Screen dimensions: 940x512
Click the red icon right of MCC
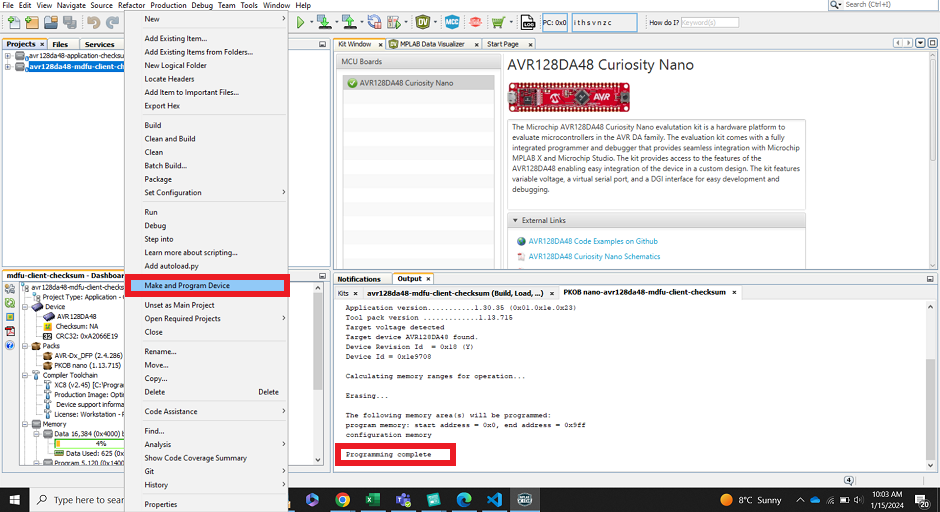click(475, 23)
